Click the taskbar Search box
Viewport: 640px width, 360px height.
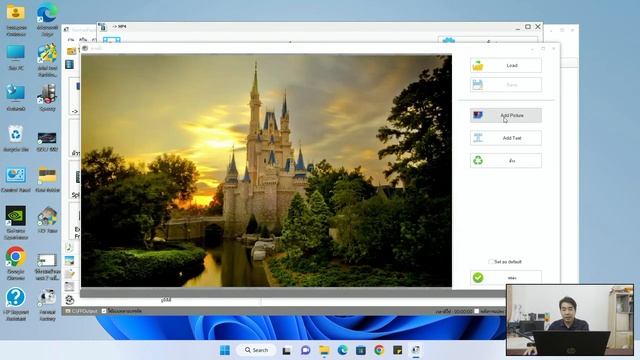(257, 350)
